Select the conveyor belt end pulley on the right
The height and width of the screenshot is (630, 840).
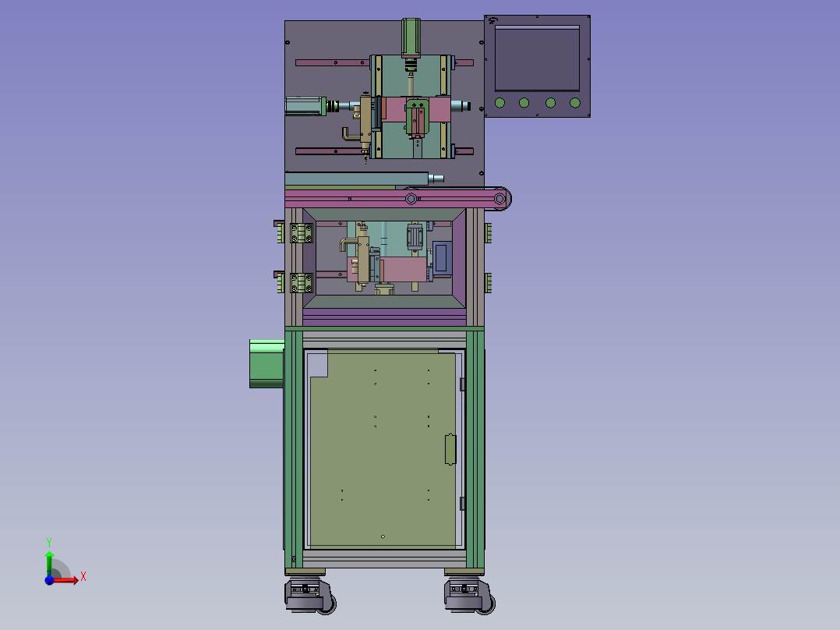[x=499, y=199]
